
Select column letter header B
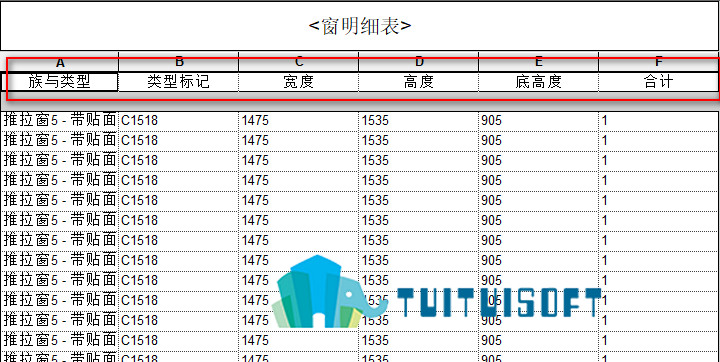click(x=179, y=62)
